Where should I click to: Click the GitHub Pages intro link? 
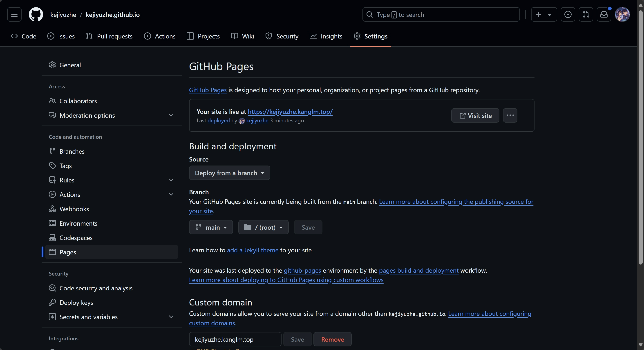tap(208, 90)
